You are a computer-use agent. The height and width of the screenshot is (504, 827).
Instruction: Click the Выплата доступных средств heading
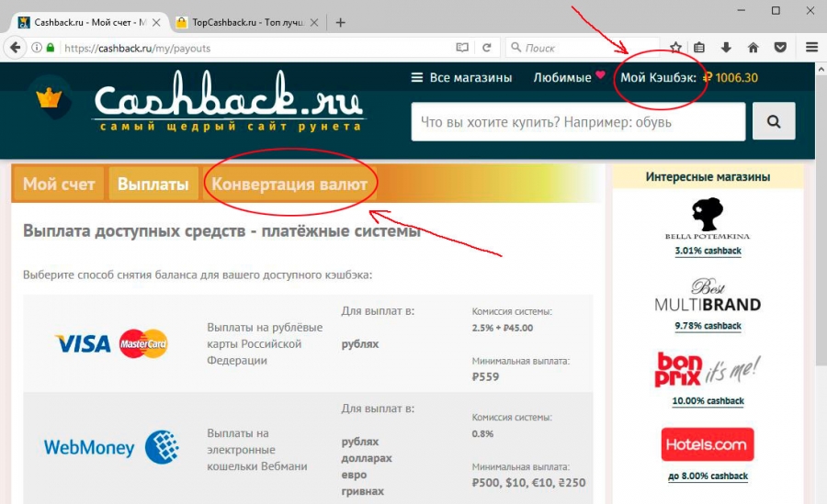pos(222,231)
